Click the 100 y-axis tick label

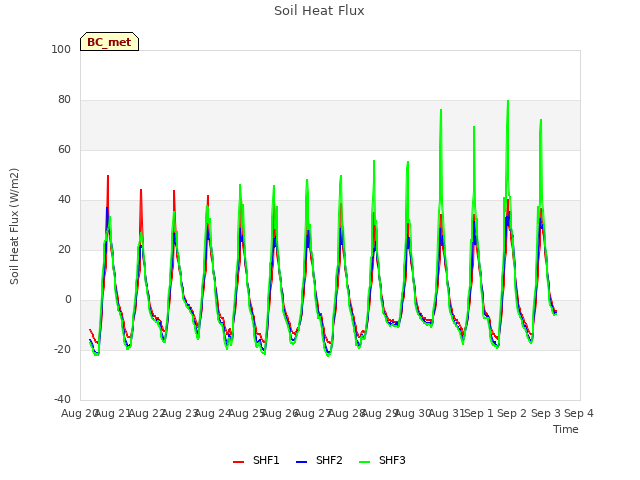pos(61,49)
